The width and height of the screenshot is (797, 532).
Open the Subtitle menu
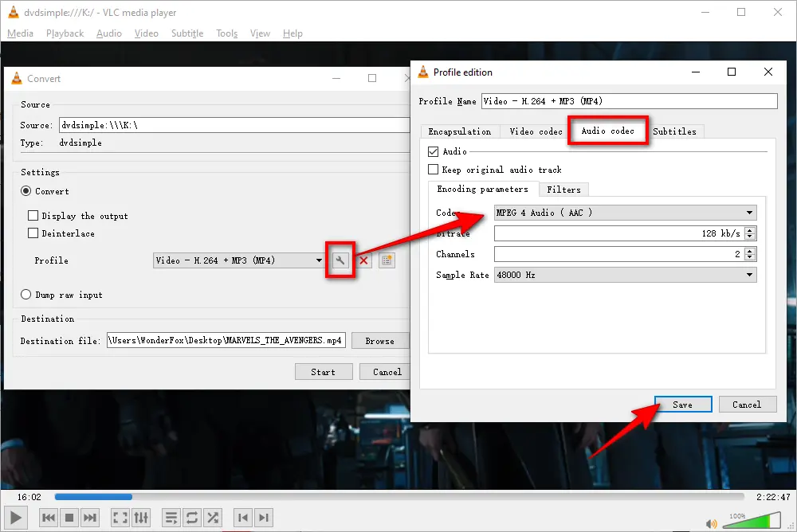coord(187,33)
